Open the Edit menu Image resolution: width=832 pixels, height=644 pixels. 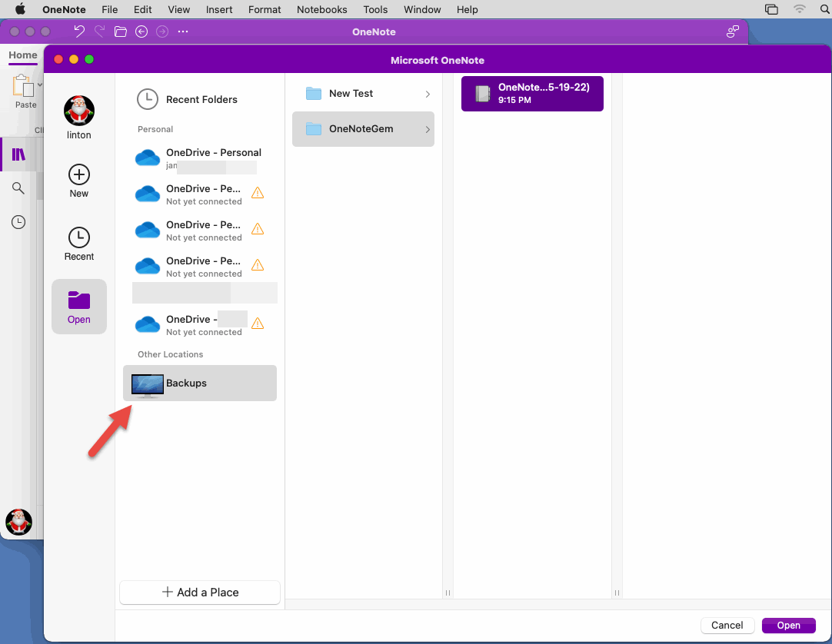pyautogui.click(x=142, y=9)
